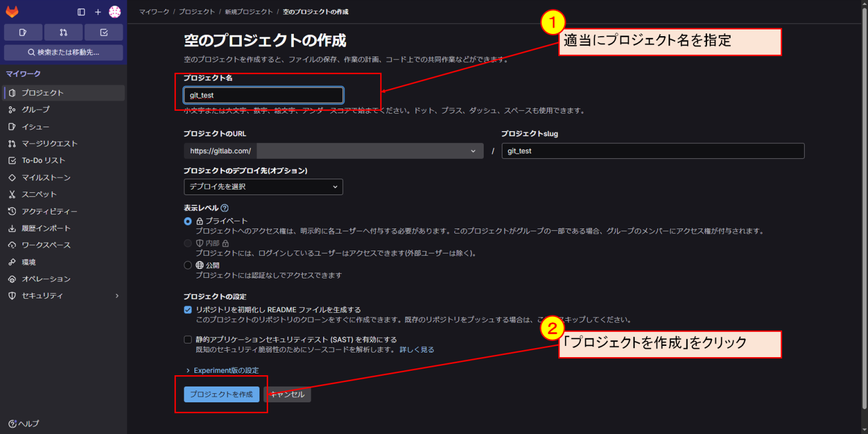868x434 pixels.
Task: Click the 表示レベル help question mark icon
Action: (225, 207)
